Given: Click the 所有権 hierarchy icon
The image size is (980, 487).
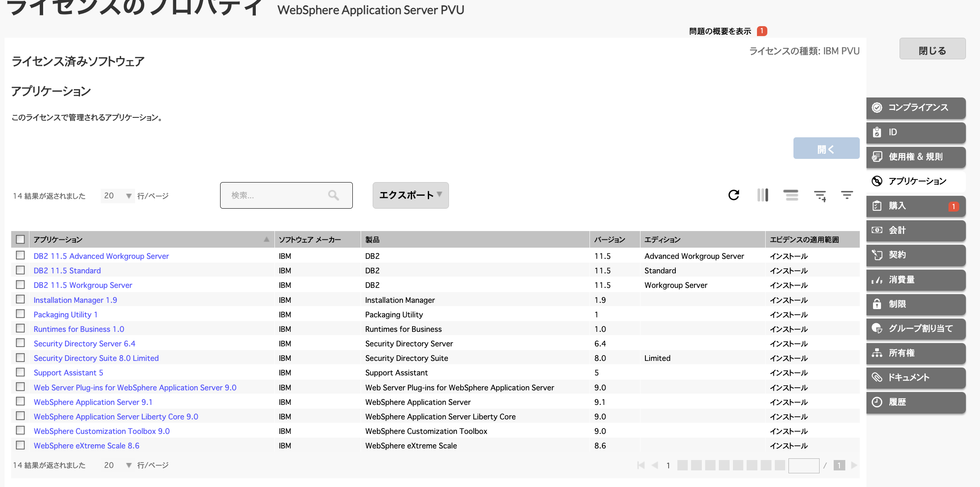Looking at the screenshot, I should coord(877,353).
